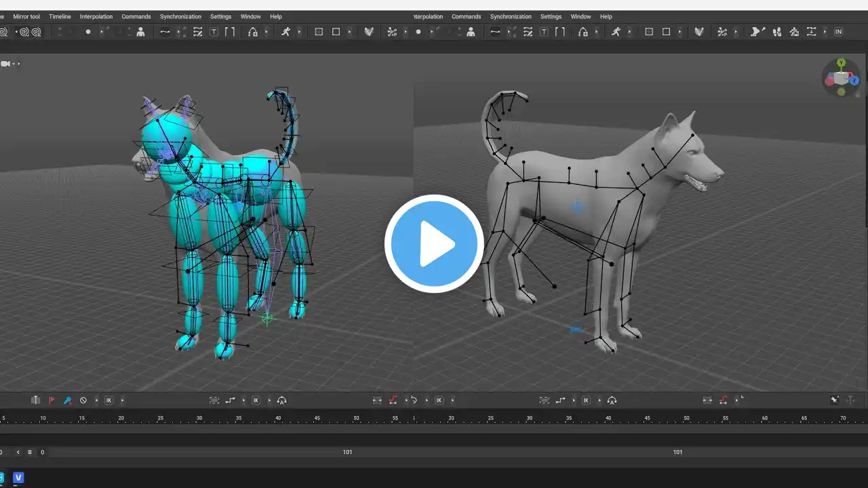Click the blue V icon in the taskbar
868x488 pixels.
18,478
